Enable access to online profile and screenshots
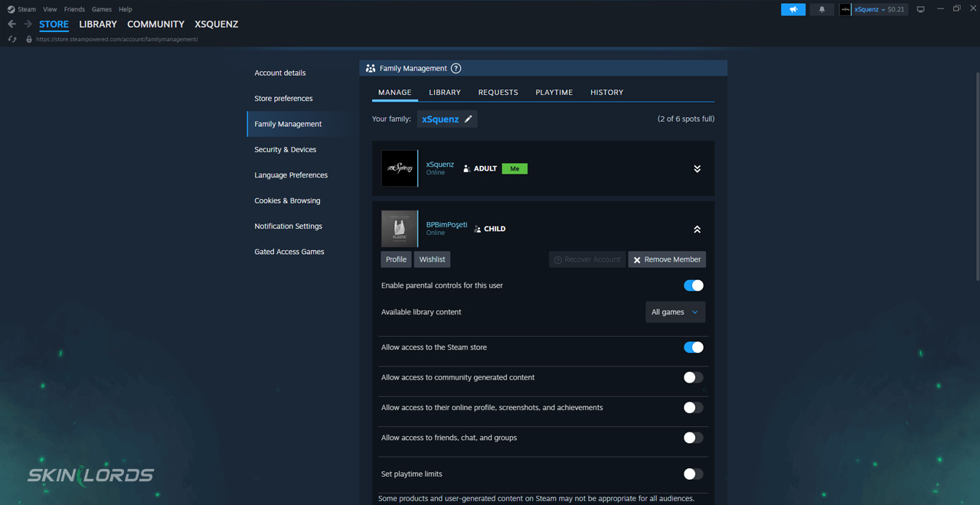This screenshot has width=980, height=505. point(694,408)
